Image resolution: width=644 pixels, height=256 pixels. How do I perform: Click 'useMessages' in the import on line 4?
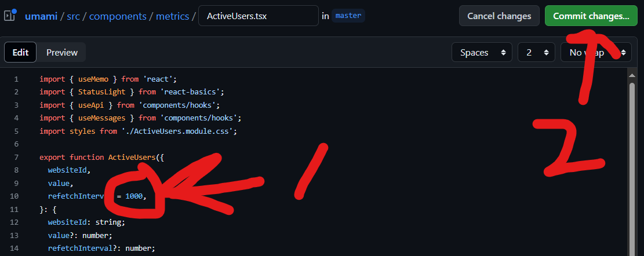[102, 118]
